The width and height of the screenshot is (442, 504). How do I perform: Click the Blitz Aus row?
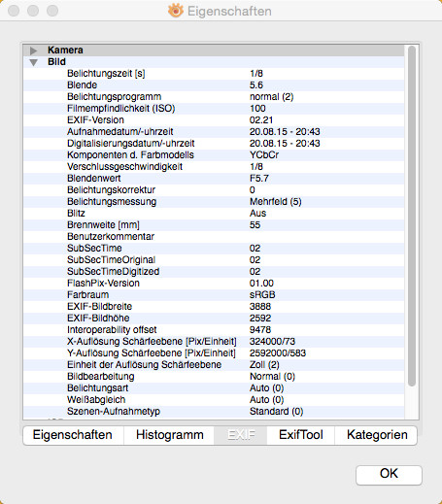(x=214, y=214)
